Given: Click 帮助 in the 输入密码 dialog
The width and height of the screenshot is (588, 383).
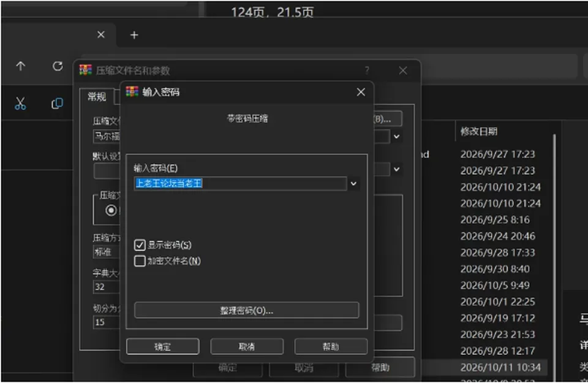Looking at the screenshot, I should point(331,346).
